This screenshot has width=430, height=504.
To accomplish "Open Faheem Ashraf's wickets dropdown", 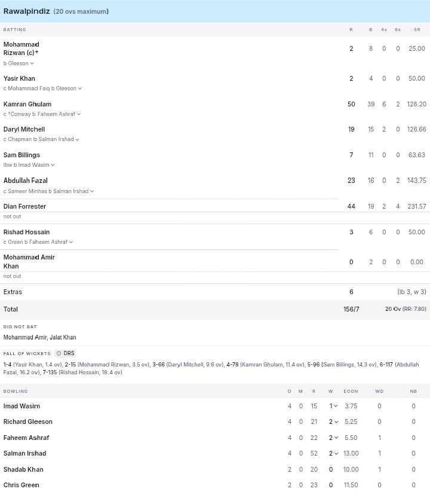I will pyautogui.click(x=336, y=438).
